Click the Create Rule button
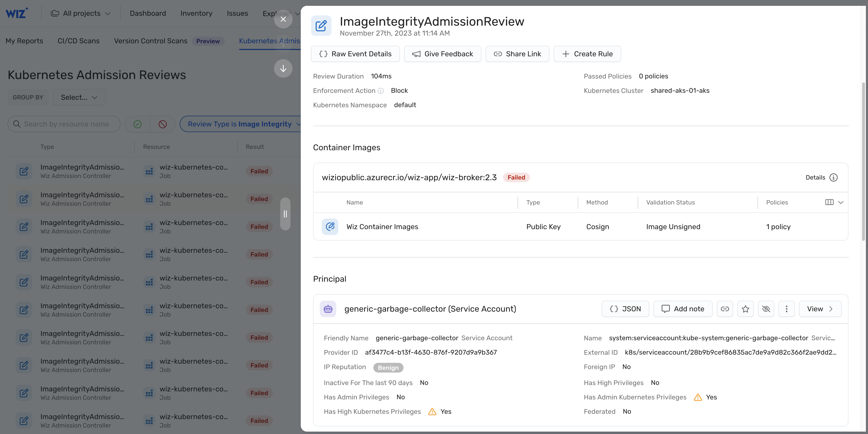Viewport: 868px width, 434px height. (587, 54)
